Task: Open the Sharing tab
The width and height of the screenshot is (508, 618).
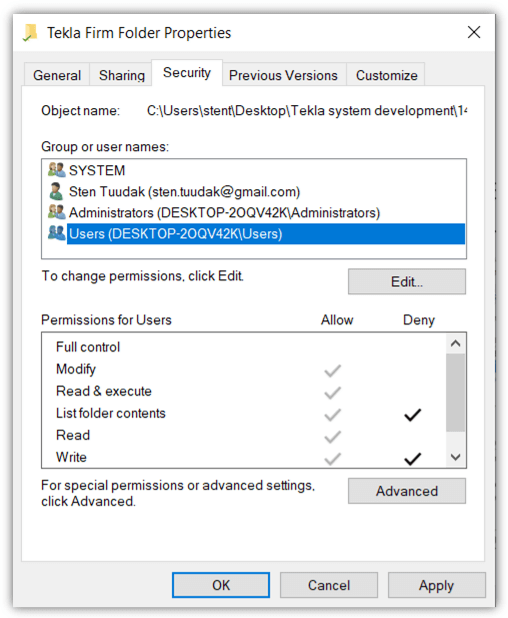Action: point(122,75)
